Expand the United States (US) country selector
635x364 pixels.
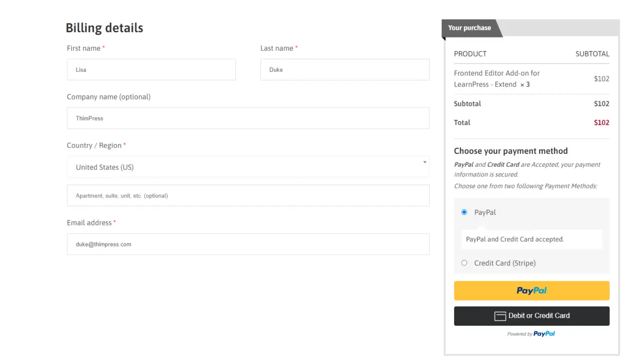248,166
